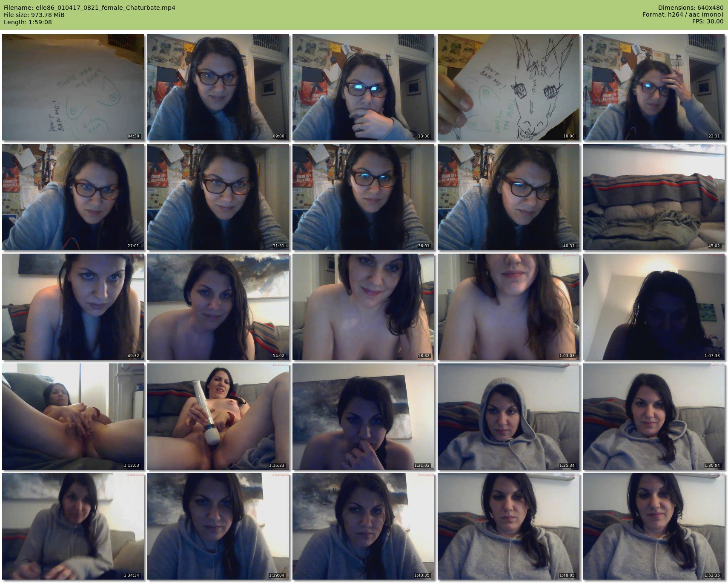The image size is (728, 583).
Task: Click the drawing thumbnail at 18:00
Action: coord(508,87)
